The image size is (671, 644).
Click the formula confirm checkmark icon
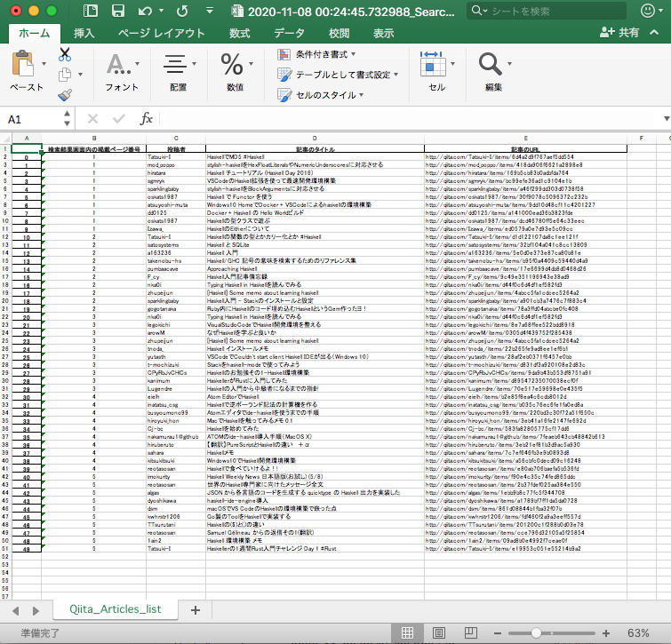tap(119, 119)
